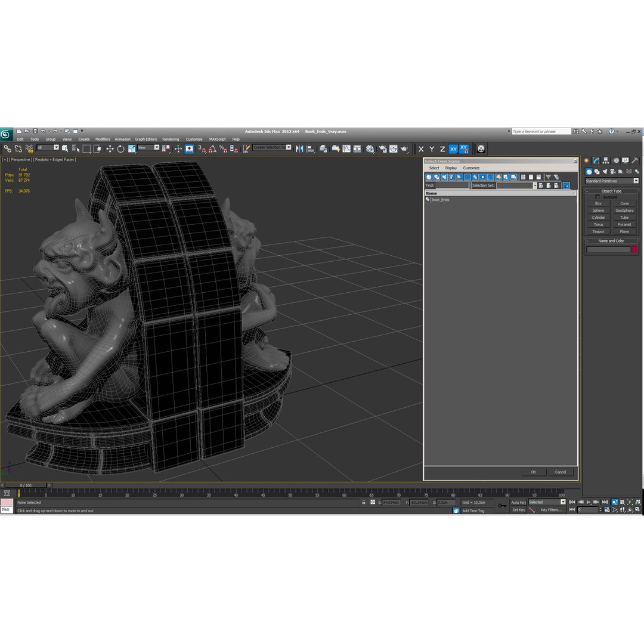Click Bind to Space Warp tool
This screenshot has width=644, height=644.
[x=29, y=148]
